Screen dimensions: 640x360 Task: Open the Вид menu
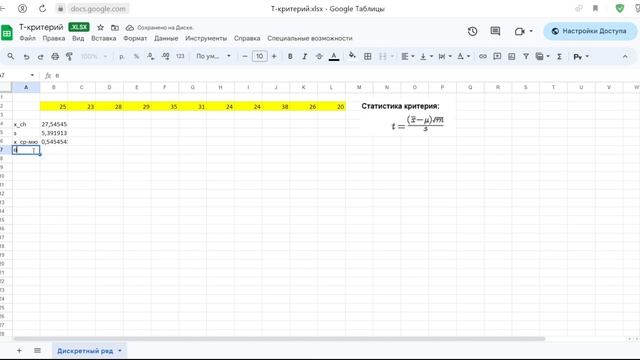[x=78, y=38]
